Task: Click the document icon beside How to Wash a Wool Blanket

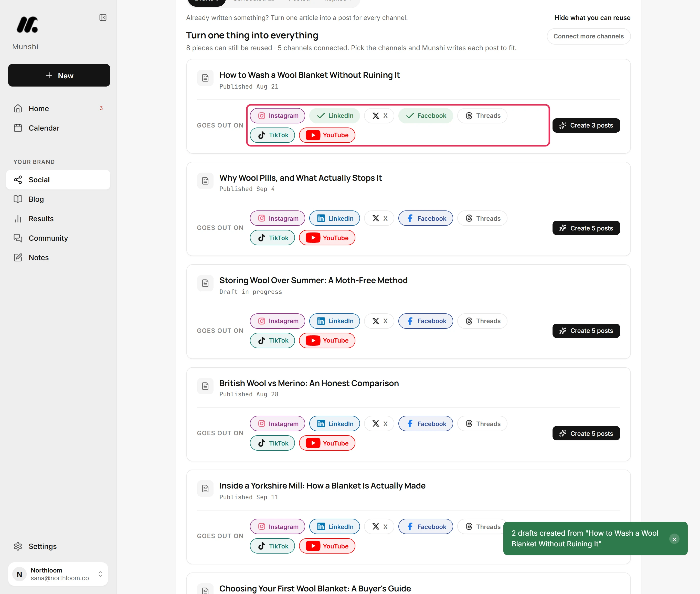Action: (205, 78)
